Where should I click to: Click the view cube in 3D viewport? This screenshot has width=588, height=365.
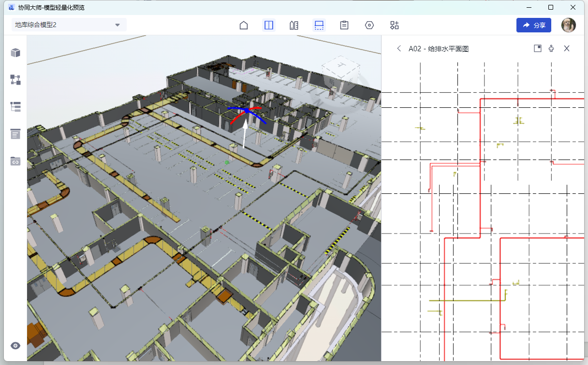pos(341,76)
